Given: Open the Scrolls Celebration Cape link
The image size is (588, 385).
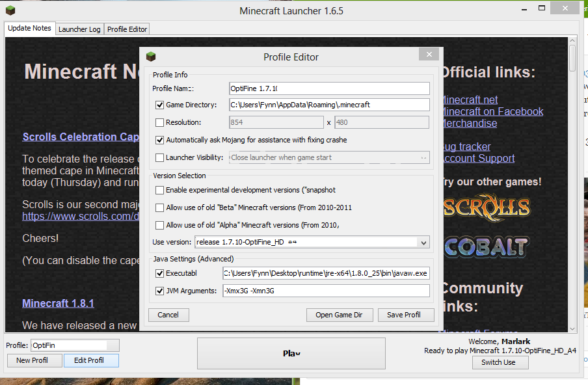Looking at the screenshot, I should tap(81, 137).
